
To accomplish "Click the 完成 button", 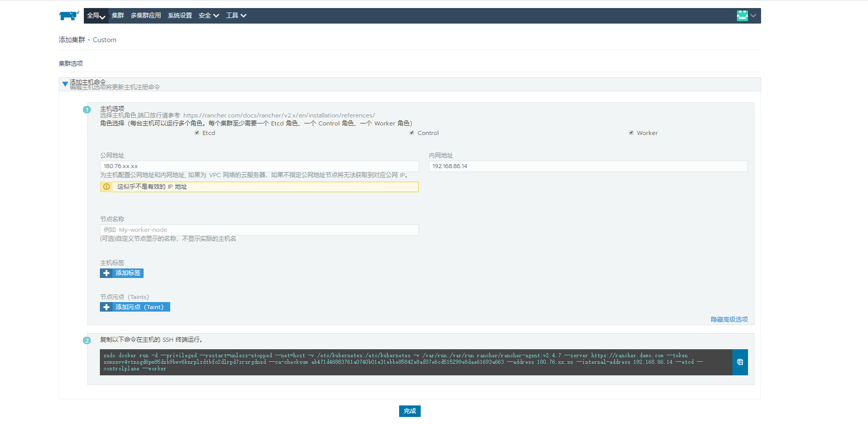I will [x=410, y=411].
